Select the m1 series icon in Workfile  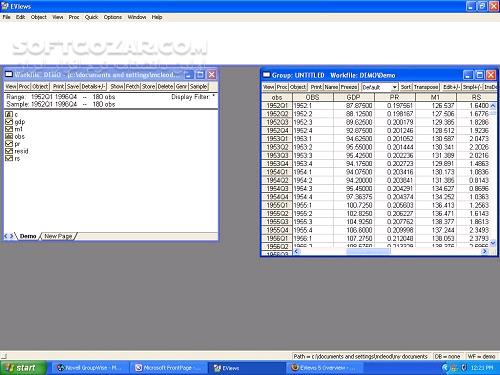[x=9, y=129]
